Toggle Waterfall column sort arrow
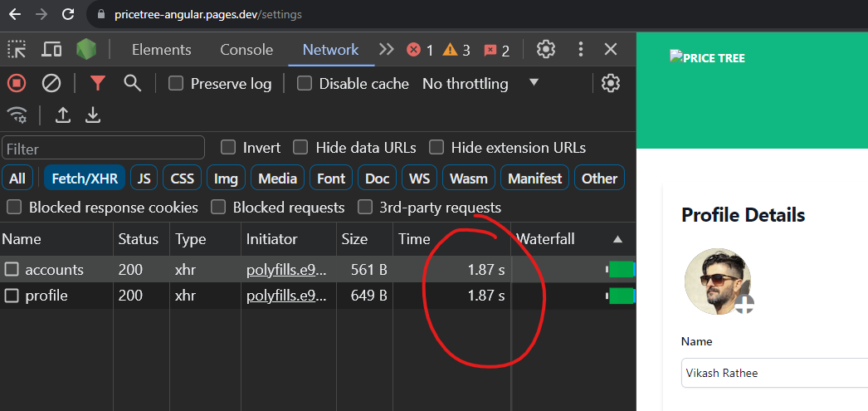The width and height of the screenshot is (868, 411). click(617, 239)
